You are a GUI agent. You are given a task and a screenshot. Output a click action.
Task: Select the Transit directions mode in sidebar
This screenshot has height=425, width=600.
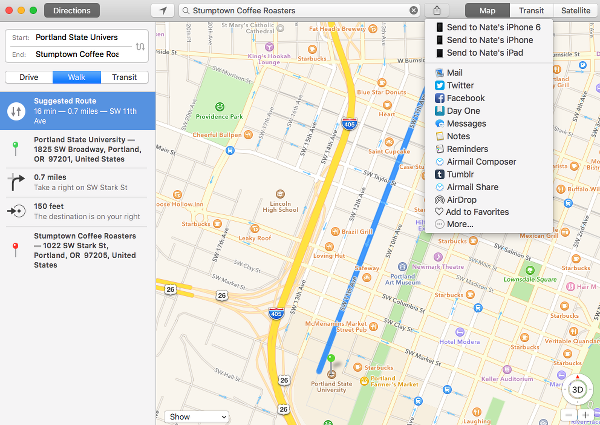click(x=124, y=77)
